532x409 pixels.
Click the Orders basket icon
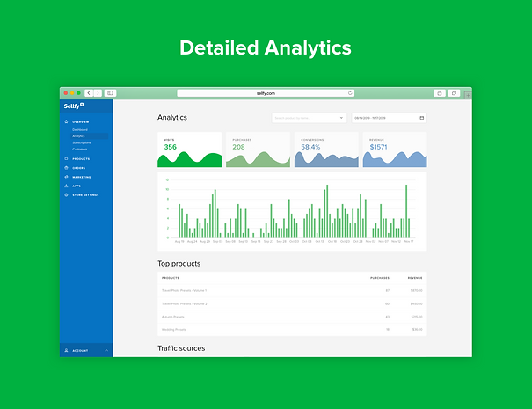pos(66,168)
